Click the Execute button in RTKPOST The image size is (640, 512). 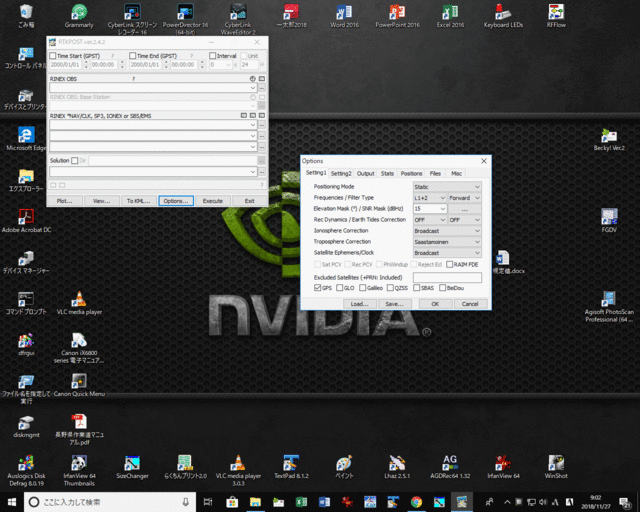click(213, 201)
